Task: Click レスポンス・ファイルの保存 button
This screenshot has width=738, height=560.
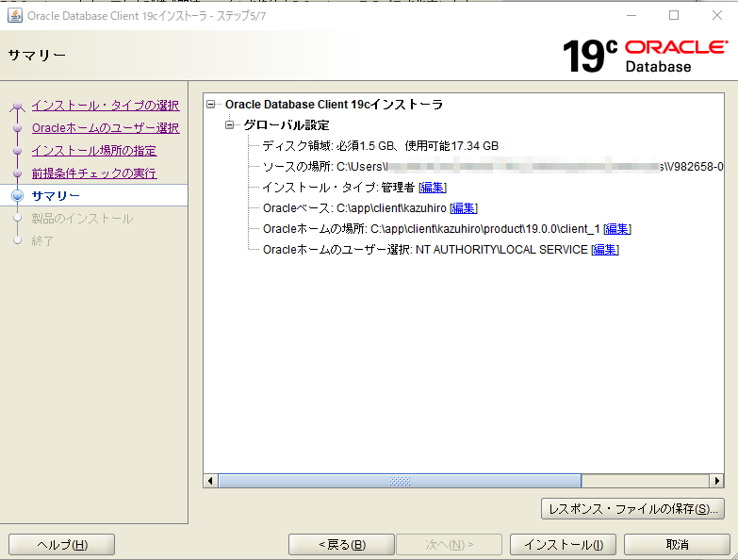Action: (x=633, y=509)
